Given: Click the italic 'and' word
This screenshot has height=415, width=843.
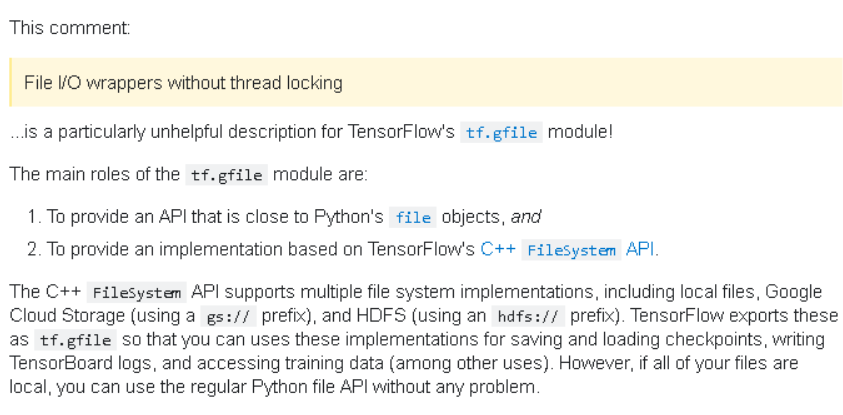Looking at the screenshot, I should point(525,217).
